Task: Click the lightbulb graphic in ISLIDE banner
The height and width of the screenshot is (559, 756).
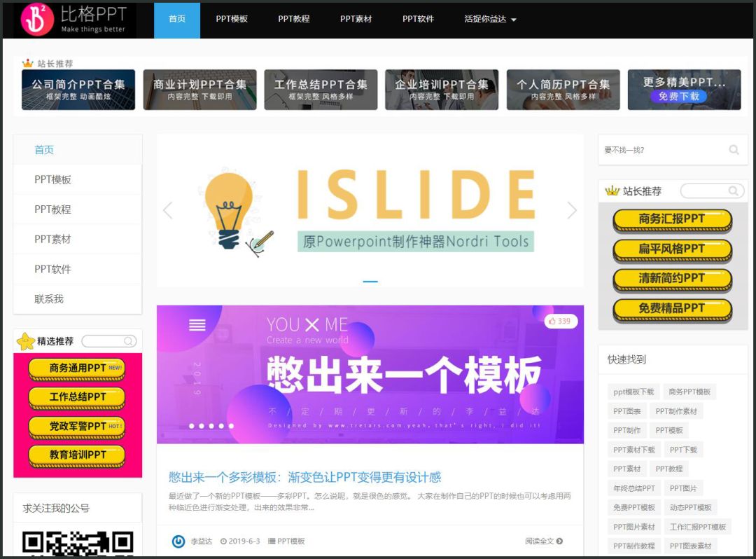Action: (228, 210)
